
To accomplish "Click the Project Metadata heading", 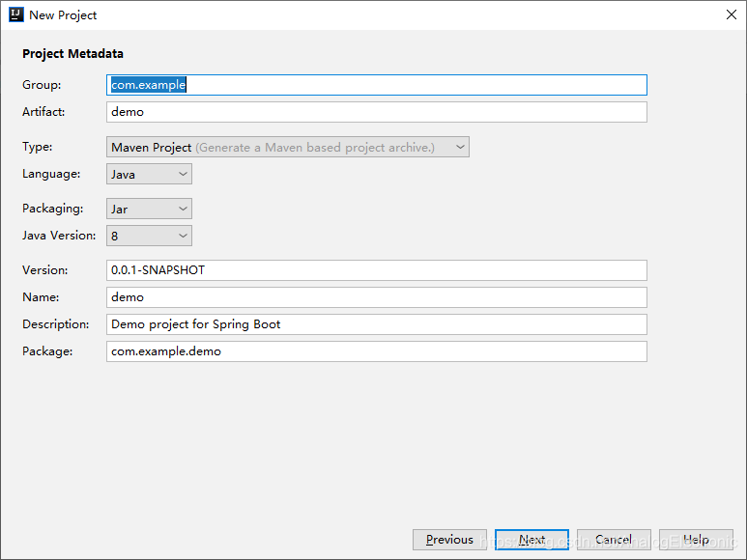I will pyautogui.click(x=72, y=54).
